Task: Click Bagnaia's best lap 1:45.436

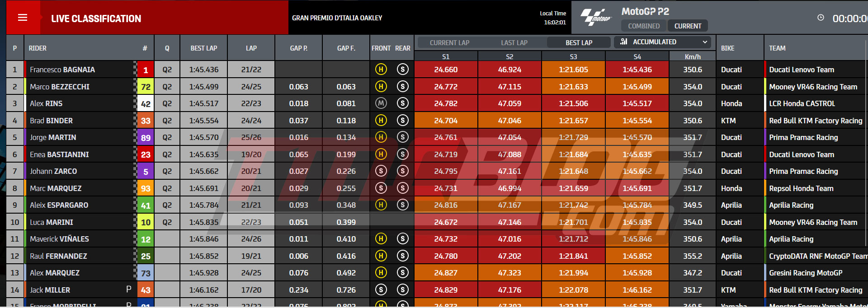Action: [204, 70]
